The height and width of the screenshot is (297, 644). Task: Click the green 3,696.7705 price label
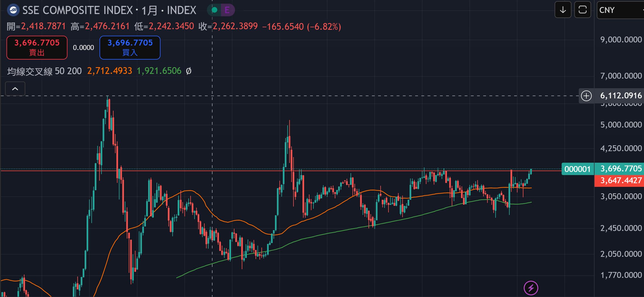point(619,169)
